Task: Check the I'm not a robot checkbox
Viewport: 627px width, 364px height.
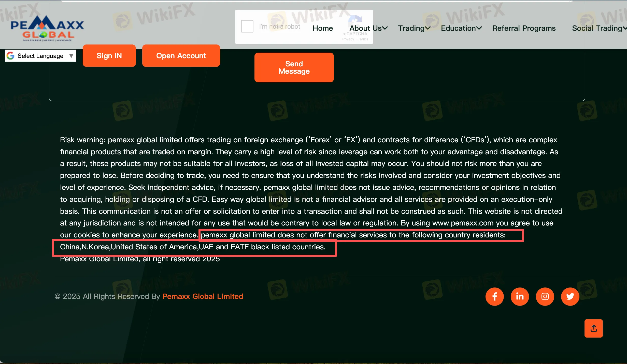Action: [x=247, y=26]
